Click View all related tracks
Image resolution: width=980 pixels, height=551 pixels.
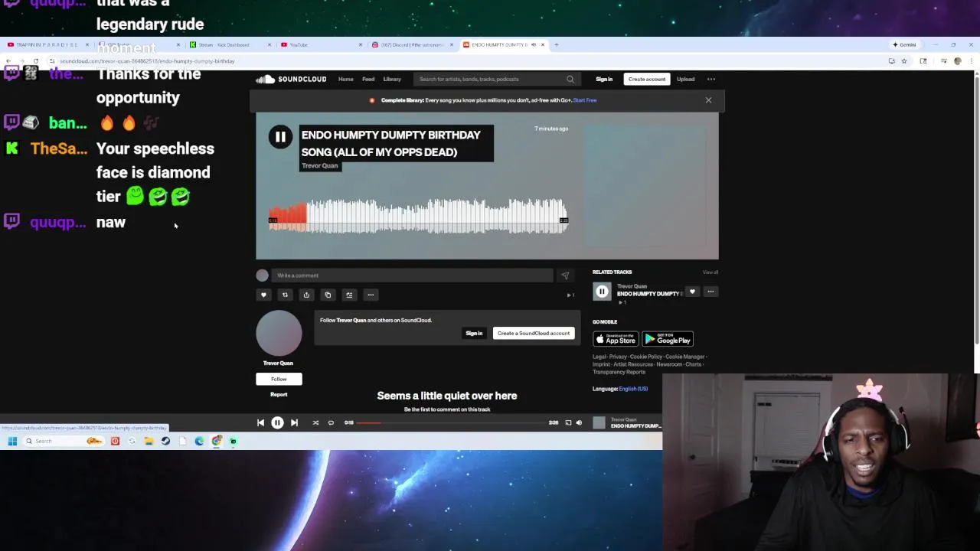710,272
